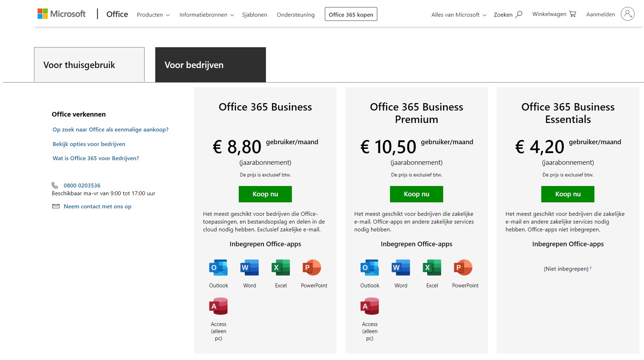Open the Alles van Microsoft menu

[x=458, y=15]
